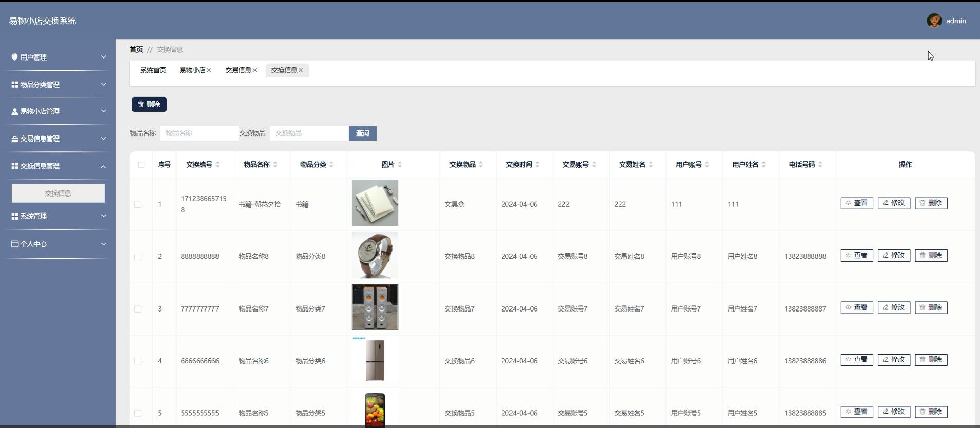
Task: Check the checkbox for row 5
Action: pos(138,413)
